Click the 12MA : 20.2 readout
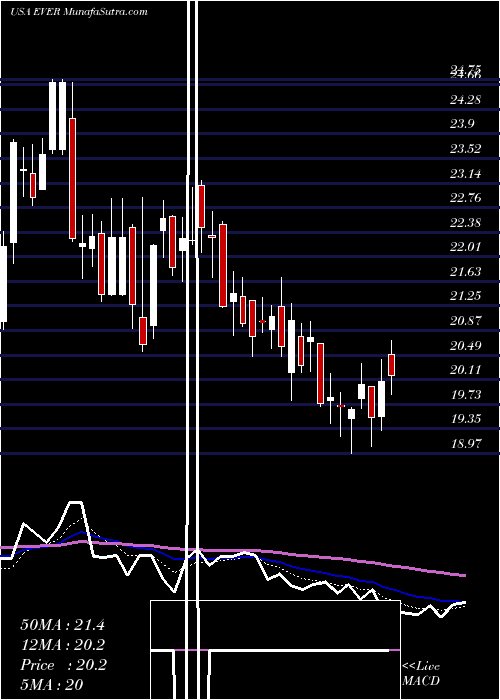Screen dimensions: 500x700 click(62, 645)
